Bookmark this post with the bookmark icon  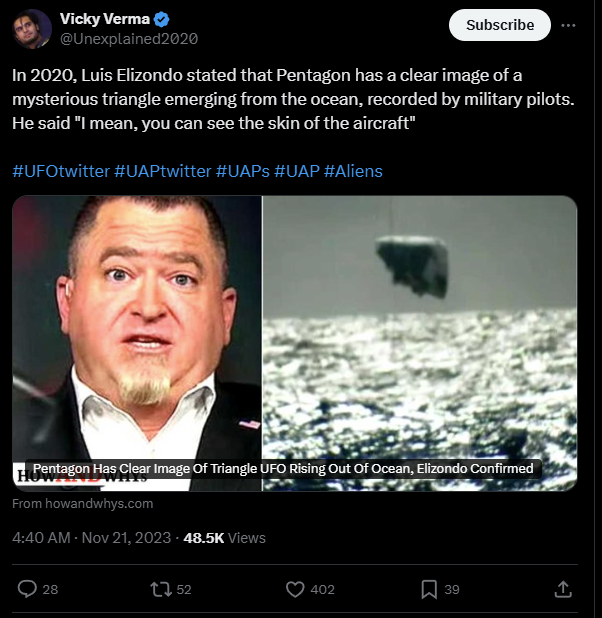[428, 589]
